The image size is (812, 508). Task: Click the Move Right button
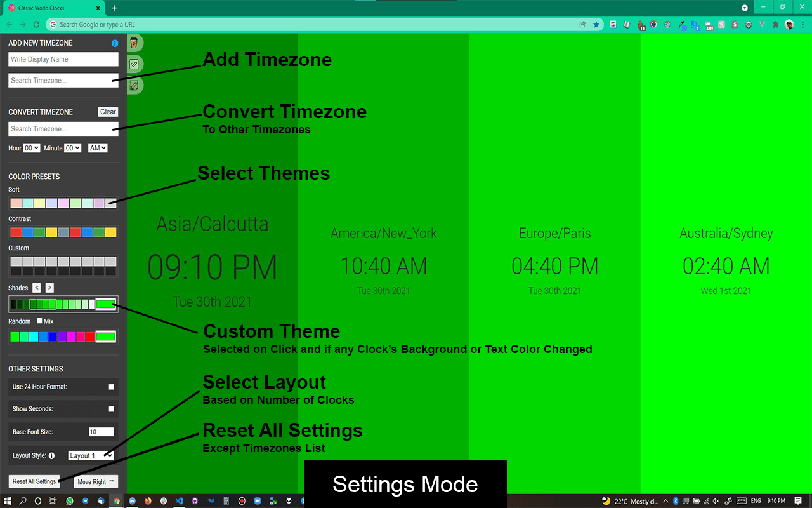click(x=95, y=481)
